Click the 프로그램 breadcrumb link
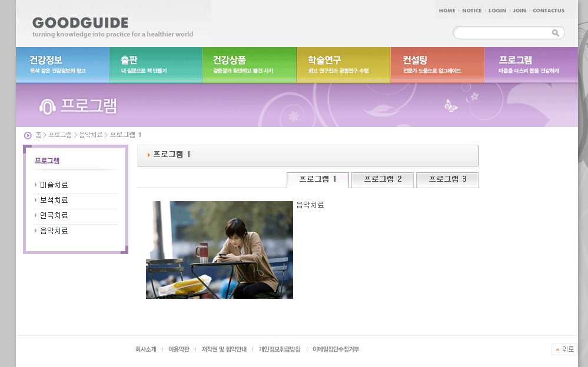 point(60,135)
